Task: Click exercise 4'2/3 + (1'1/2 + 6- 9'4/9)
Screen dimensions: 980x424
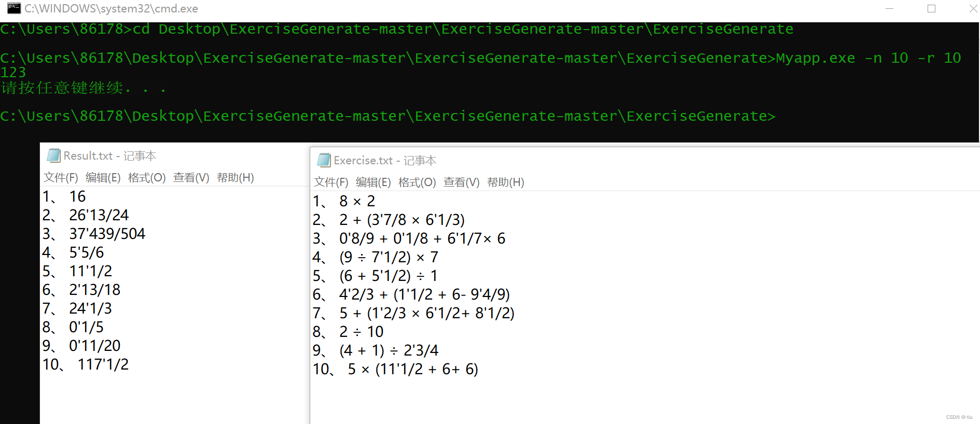Action: [x=425, y=294]
